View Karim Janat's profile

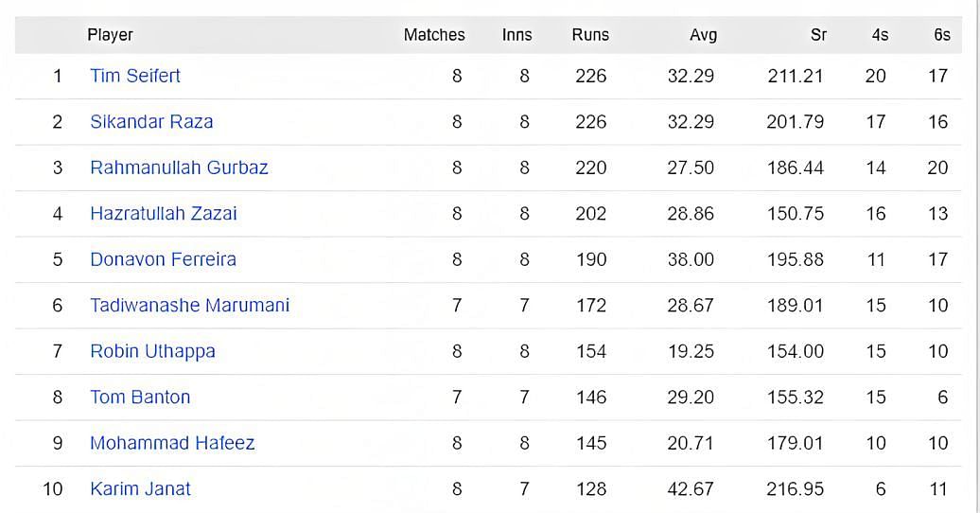pos(140,488)
